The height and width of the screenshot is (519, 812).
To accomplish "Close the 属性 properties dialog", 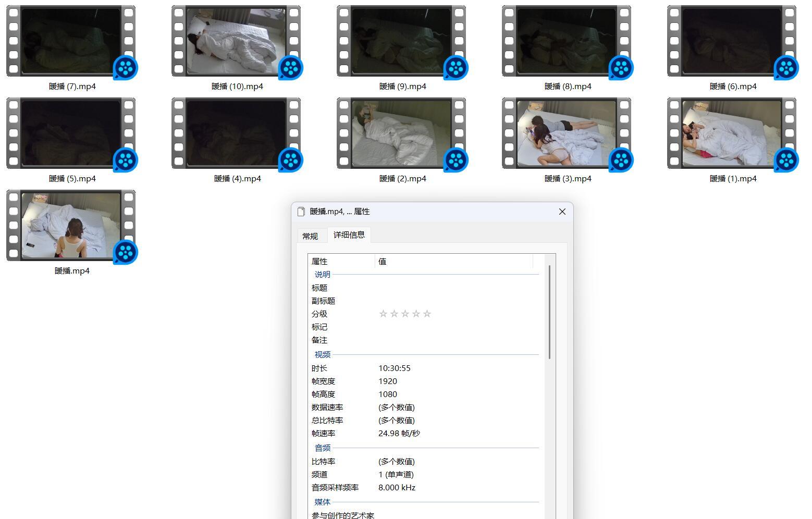I will coord(562,212).
